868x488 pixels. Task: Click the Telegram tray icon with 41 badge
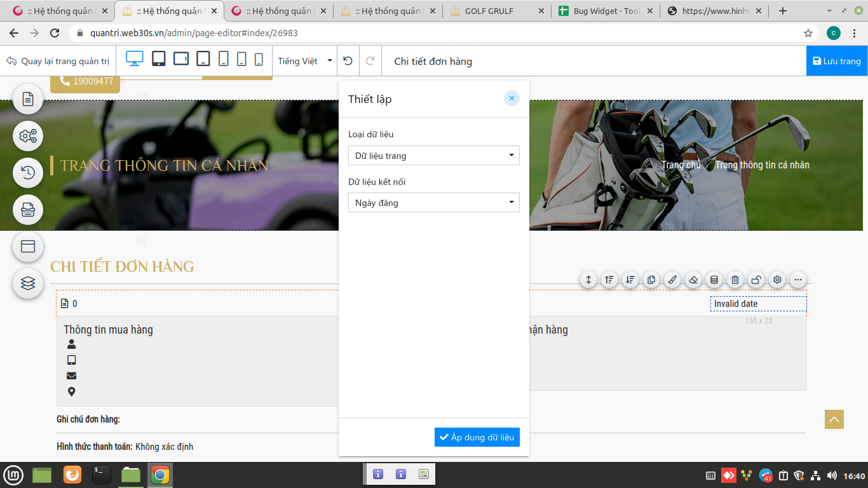point(766,475)
